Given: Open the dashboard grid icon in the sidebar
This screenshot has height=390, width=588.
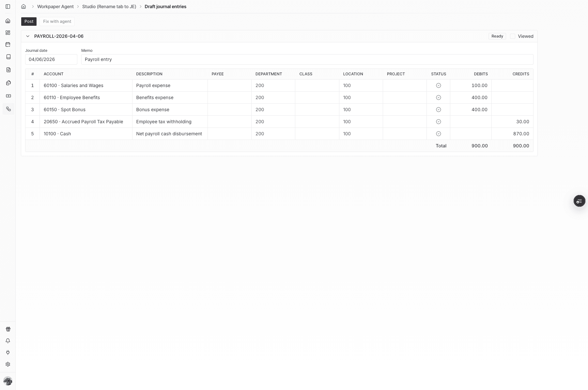Looking at the screenshot, I should [x=8, y=33].
